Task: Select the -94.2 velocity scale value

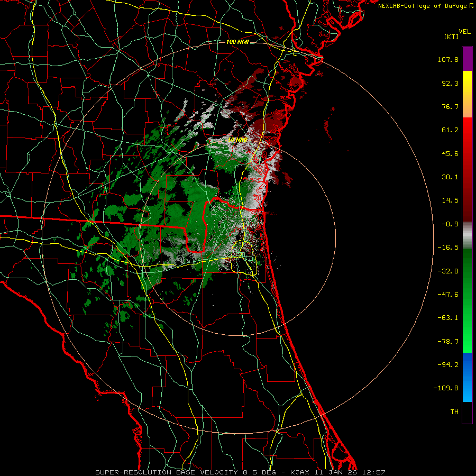Action: [448, 365]
